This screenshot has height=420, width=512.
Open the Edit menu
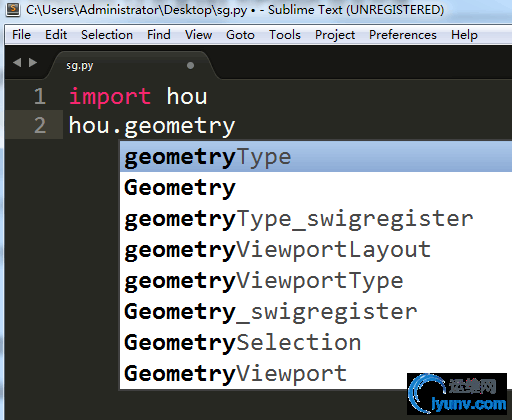tap(56, 35)
